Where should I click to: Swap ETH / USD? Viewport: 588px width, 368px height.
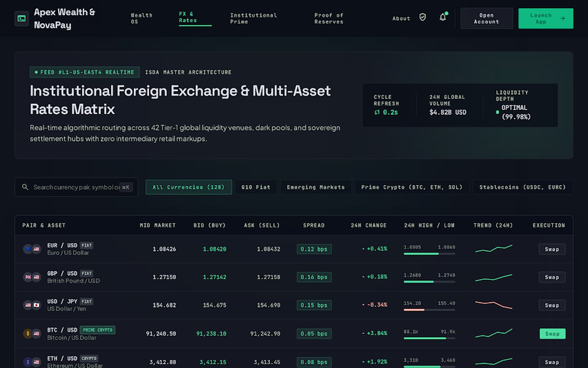pyautogui.click(x=552, y=362)
